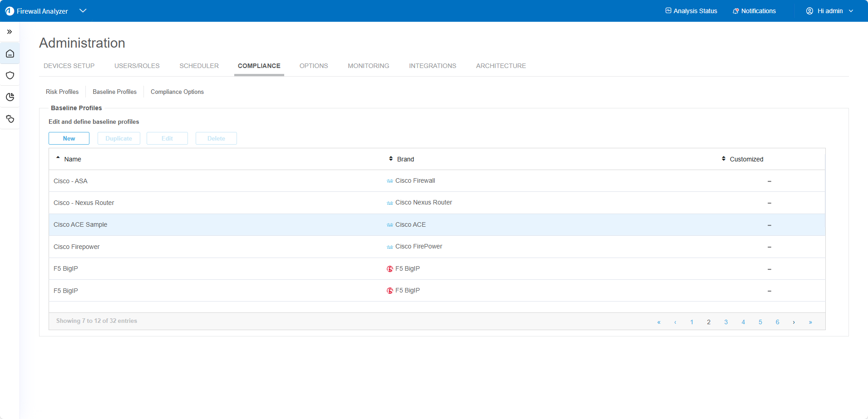The image size is (868, 419).
Task: Click the bottom sidebar icon below pie chart
Action: (10, 119)
